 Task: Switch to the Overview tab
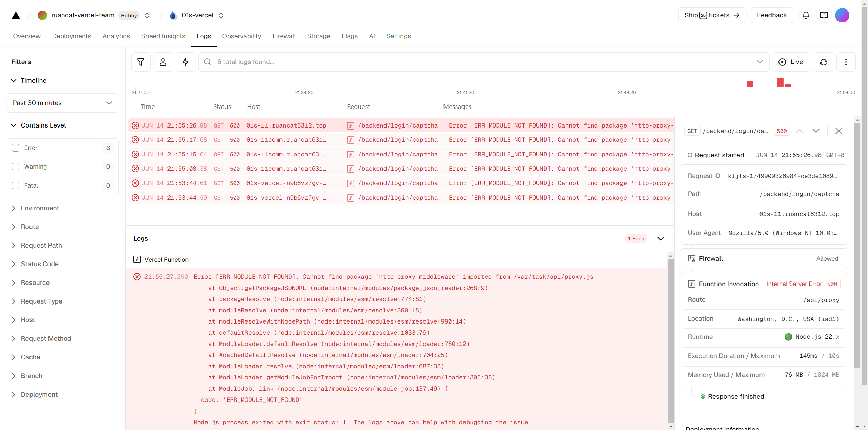pos(27,36)
